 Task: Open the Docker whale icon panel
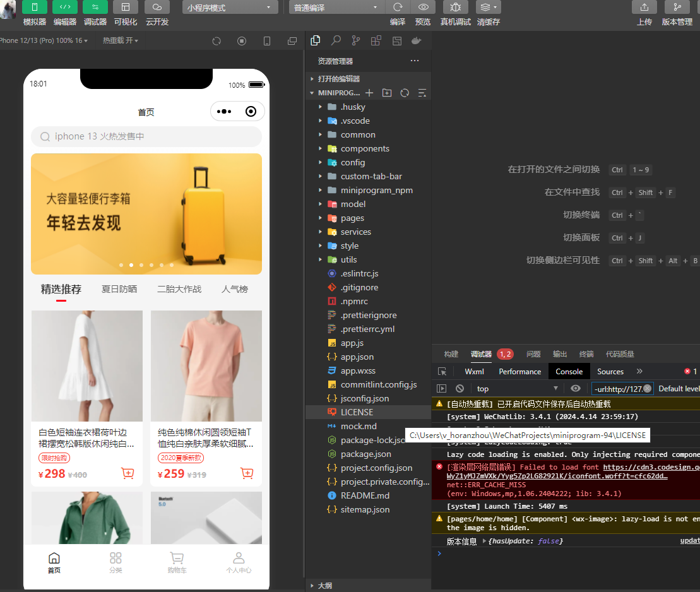[x=416, y=40]
